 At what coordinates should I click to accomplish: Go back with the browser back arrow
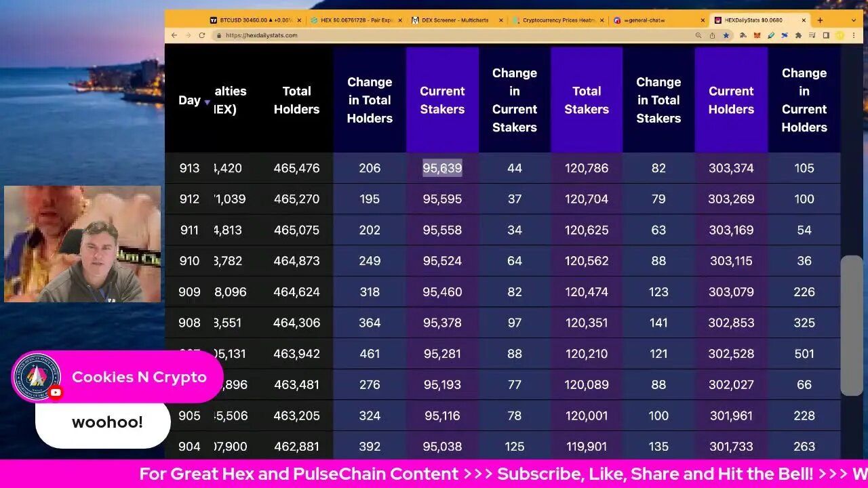(174, 35)
